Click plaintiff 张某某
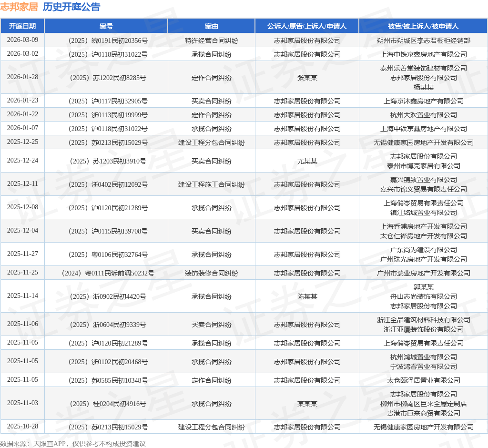The image size is (488, 448). [x=307, y=78]
